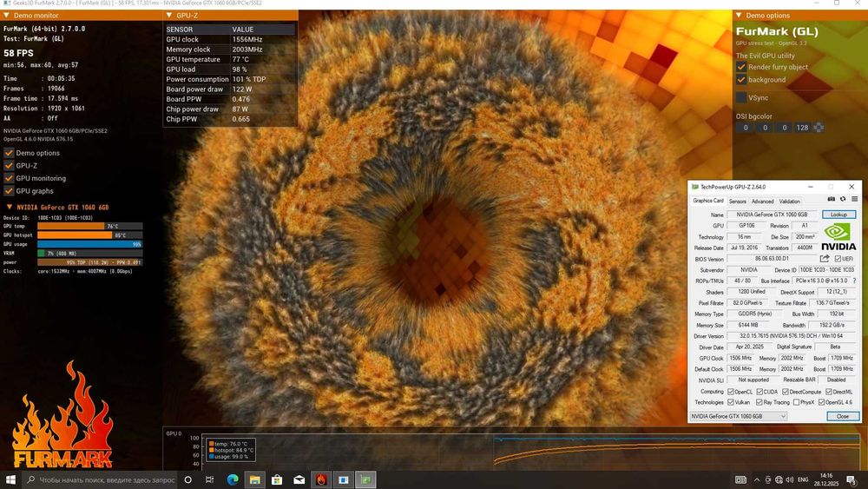Screen dimensions: 868x489
Task: Open the GPU selection dropdown in GPU-Z
Action: (738, 416)
